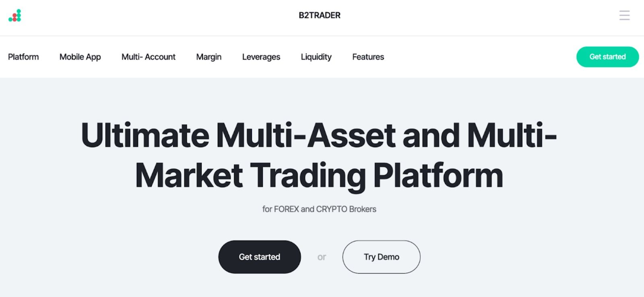
Task: Open the Platform nav item
Action: point(23,57)
